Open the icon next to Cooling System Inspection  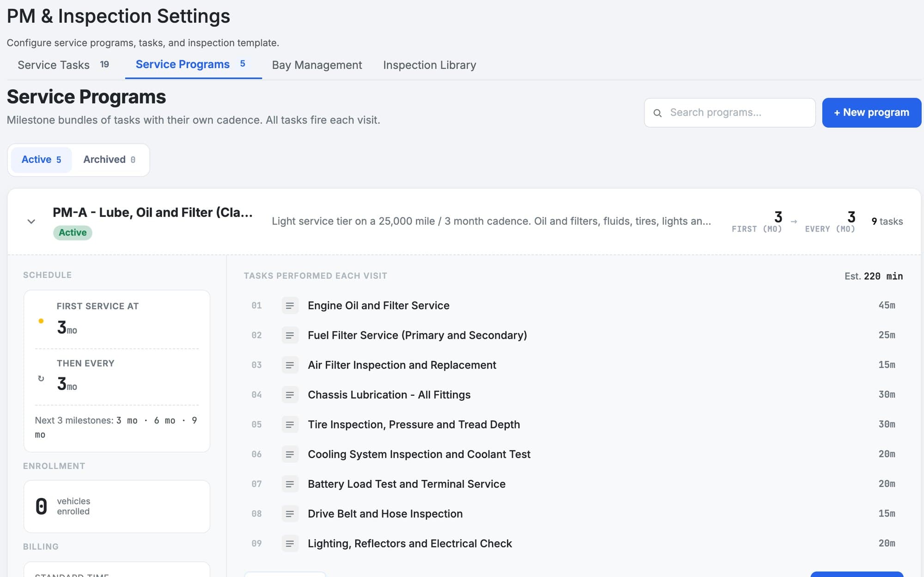tap(290, 454)
